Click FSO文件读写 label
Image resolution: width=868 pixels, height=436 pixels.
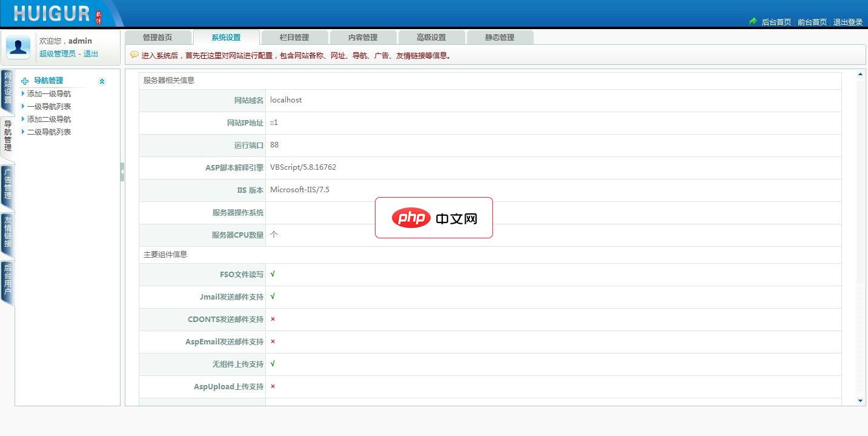tap(242, 275)
